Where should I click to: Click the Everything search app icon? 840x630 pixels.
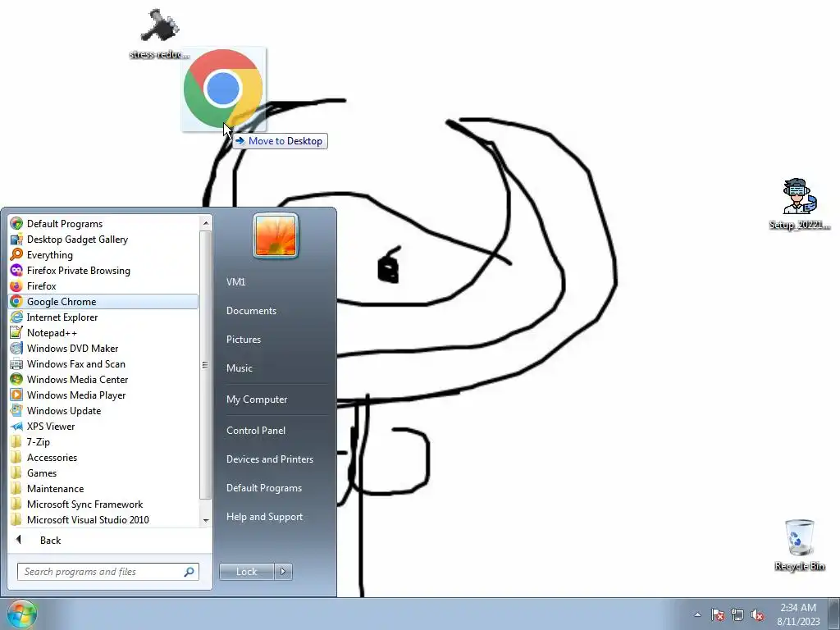click(x=16, y=254)
